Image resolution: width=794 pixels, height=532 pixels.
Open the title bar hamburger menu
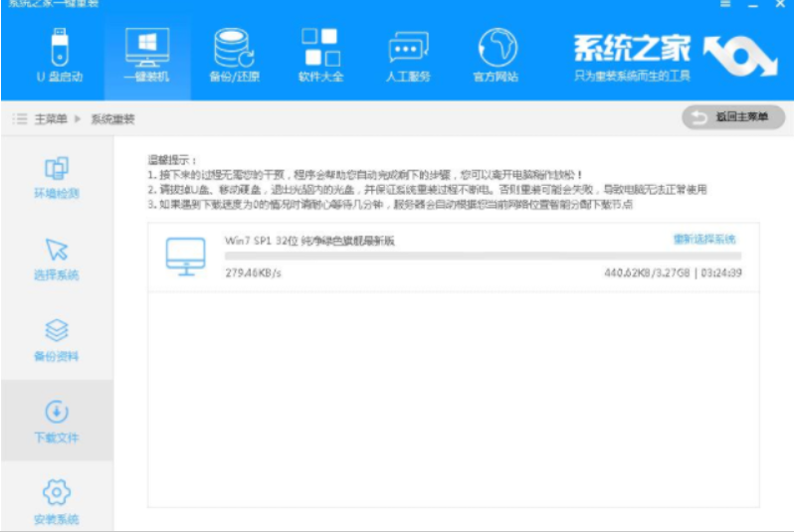(x=725, y=5)
